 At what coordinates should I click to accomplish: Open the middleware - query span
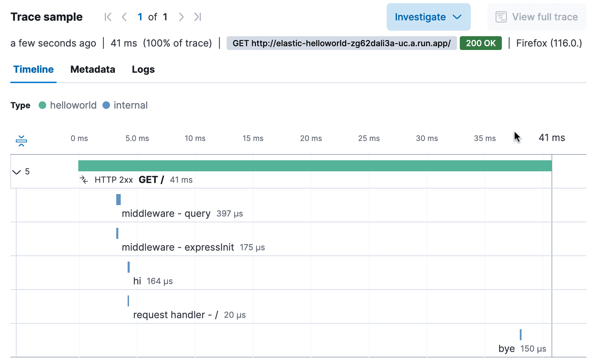coord(166,213)
